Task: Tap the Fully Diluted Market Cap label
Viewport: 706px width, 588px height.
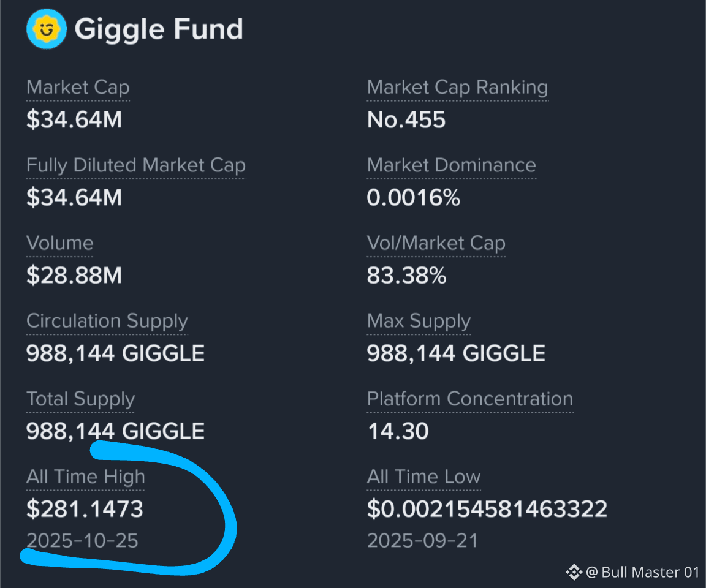Action: tap(136, 165)
